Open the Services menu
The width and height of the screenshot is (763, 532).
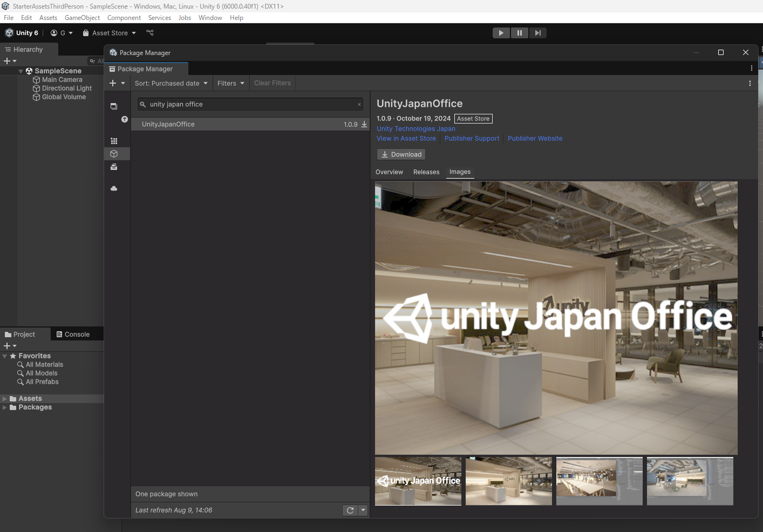pyautogui.click(x=160, y=18)
